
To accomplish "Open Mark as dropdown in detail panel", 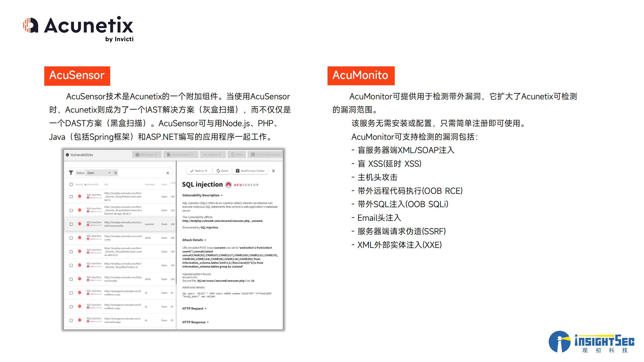I will tap(199, 171).
